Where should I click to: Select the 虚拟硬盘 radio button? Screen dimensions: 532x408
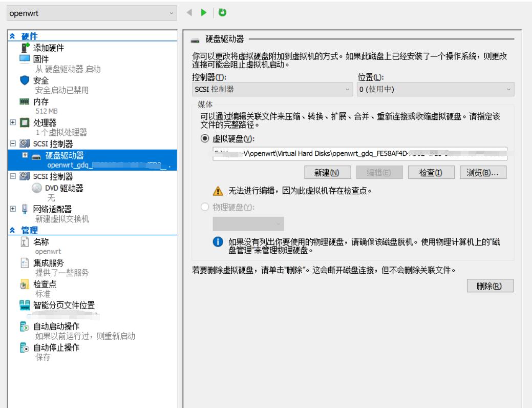[206, 138]
